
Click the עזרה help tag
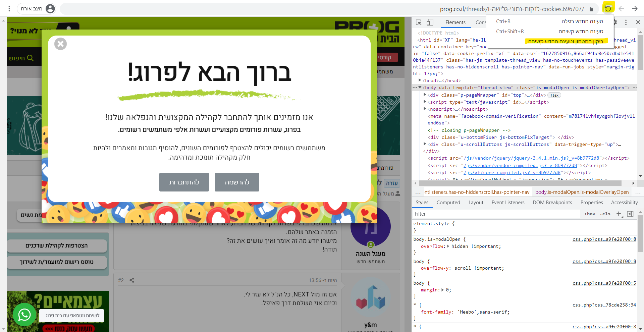click(392, 183)
